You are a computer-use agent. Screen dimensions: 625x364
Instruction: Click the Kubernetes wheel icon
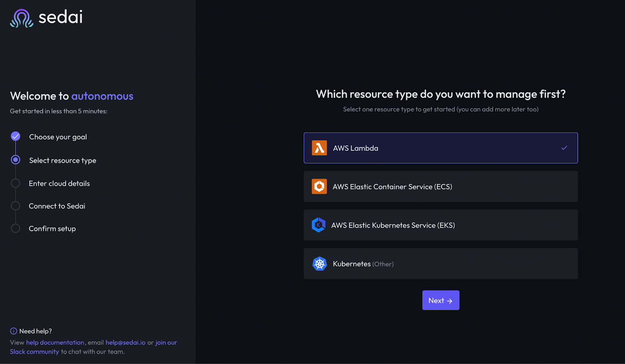pos(320,264)
